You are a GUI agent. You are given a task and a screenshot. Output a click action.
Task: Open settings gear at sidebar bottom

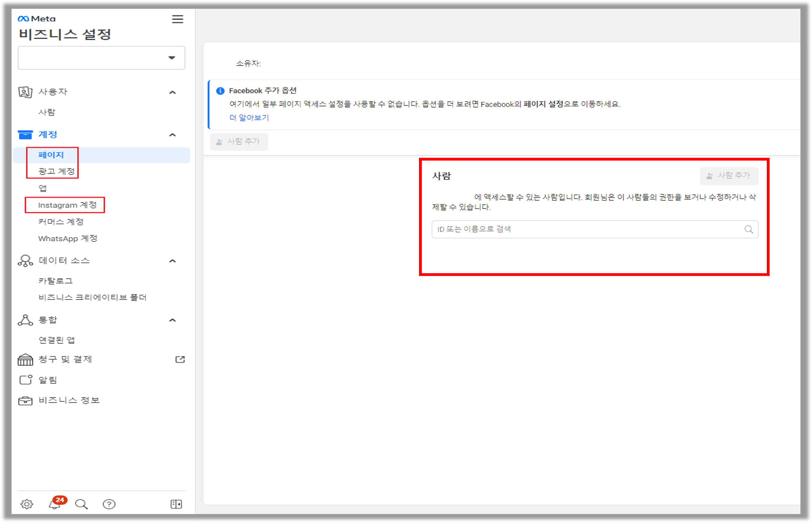pos(27,504)
